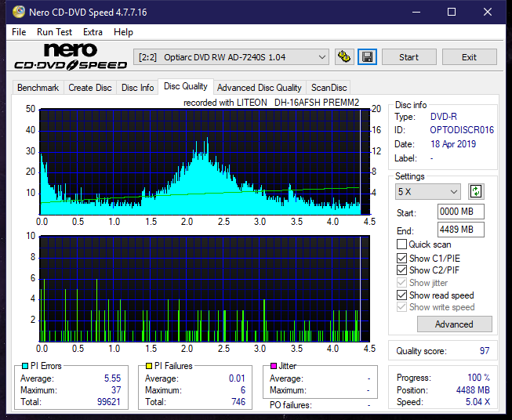Open the Extra menu
The height and width of the screenshot is (420, 512).
coord(93,32)
